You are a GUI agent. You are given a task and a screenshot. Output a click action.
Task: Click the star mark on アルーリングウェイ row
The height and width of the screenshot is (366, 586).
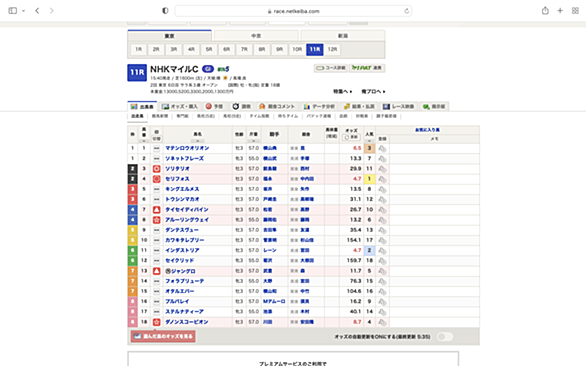(x=157, y=220)
